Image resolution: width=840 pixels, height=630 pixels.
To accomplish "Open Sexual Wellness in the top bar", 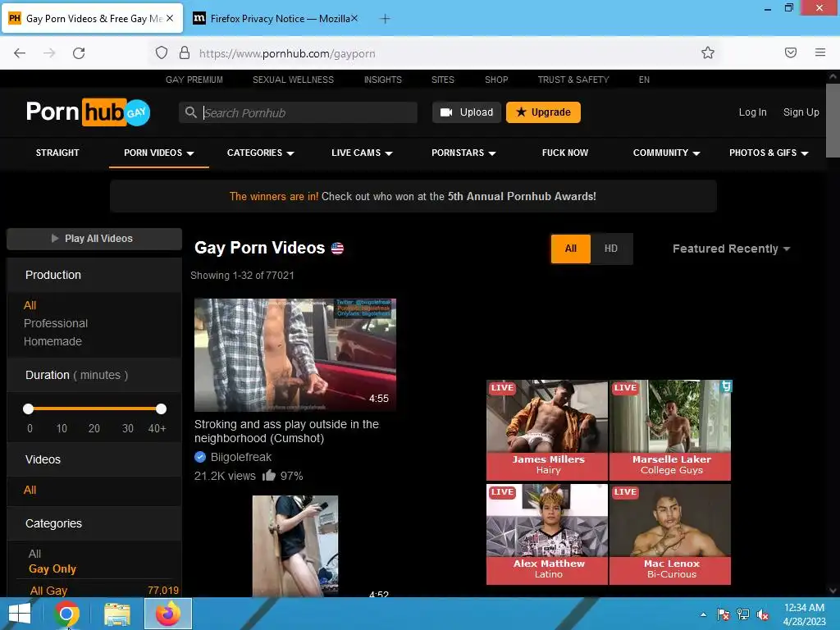I will (x=293, y=80).
